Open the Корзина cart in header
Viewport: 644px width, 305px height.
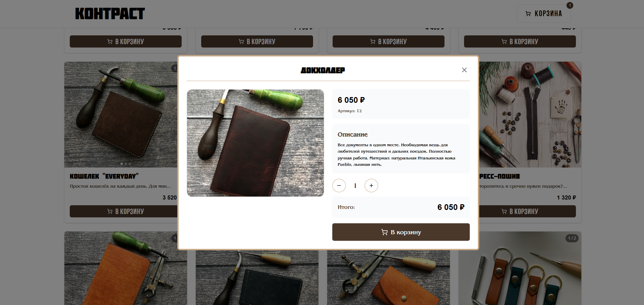544,13
